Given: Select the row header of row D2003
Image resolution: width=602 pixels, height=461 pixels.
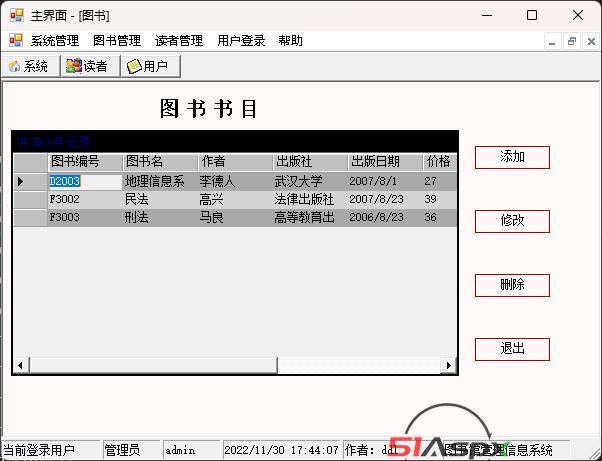Looking at the screenshot, I should tap(30, 181).
